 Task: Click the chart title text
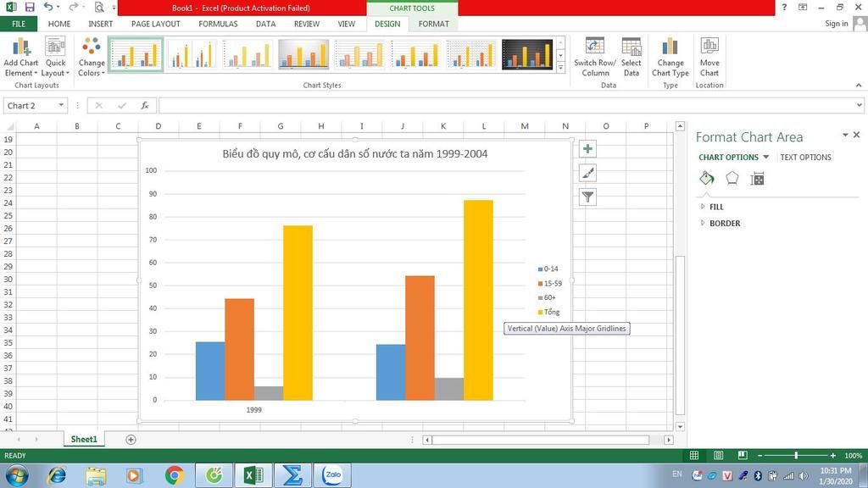pos(355,154)
